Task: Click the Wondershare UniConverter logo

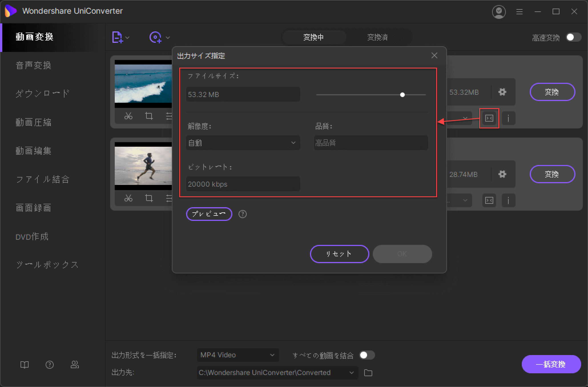Action: (x=11, y=11)
